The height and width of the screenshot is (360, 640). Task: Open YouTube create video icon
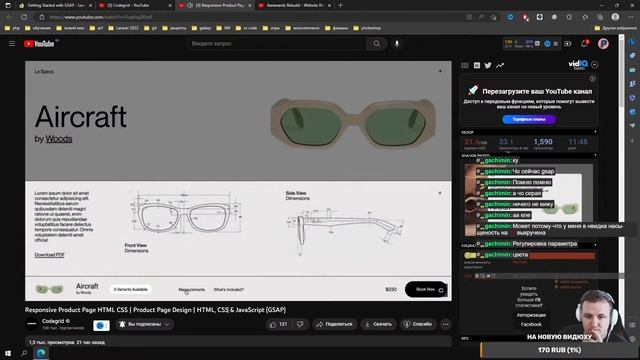point(568,44)
